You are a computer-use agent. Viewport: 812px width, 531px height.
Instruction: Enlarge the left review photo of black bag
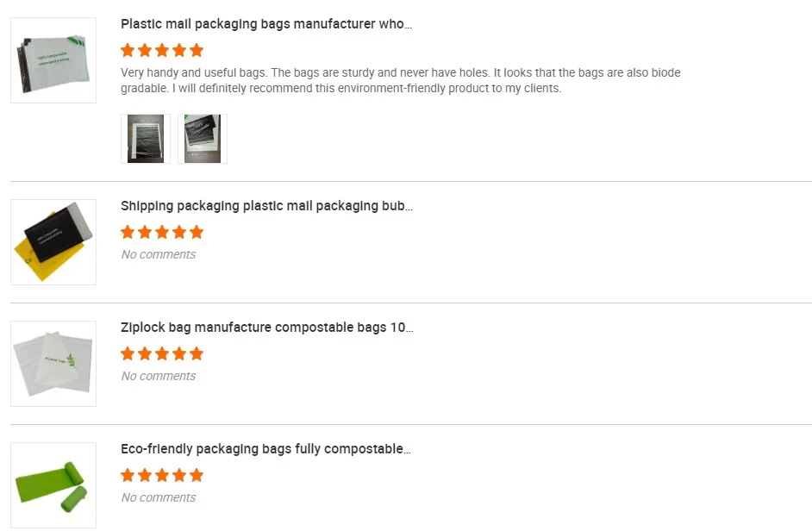tap(146, 139)
